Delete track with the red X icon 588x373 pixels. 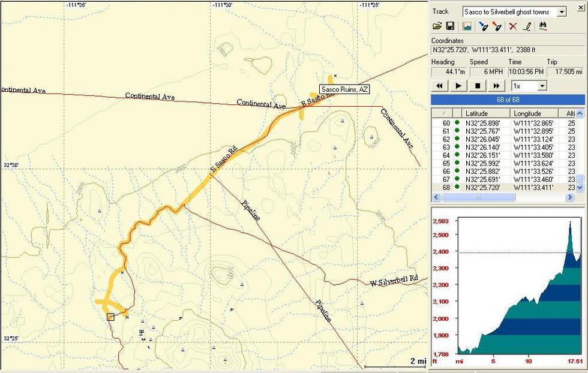513,26
